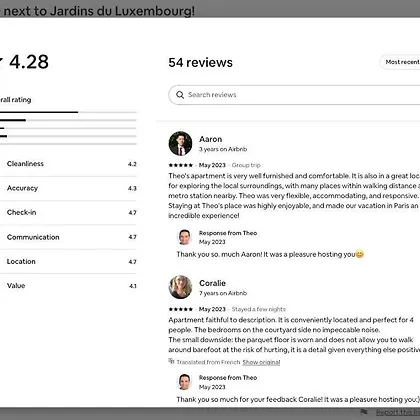
Task: Open Coralie's profile photo
Action: tap(180, 287)
